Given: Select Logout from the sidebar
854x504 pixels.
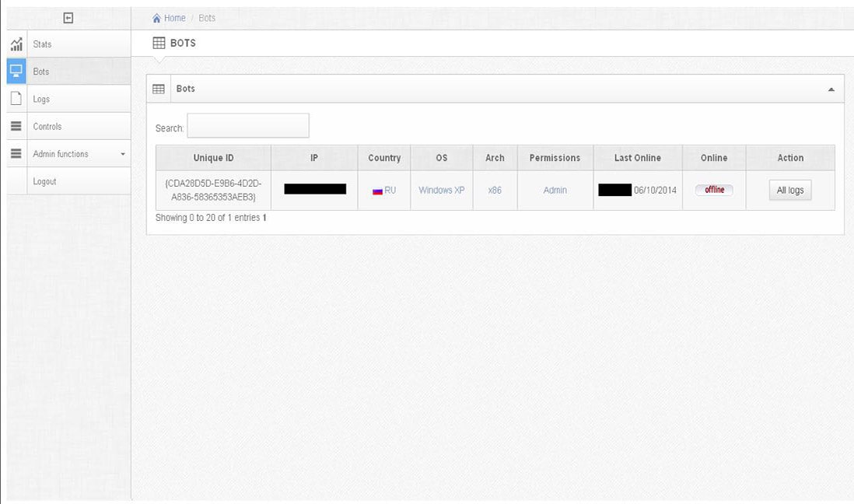Looking at the screenshot, I should pyautogui.click(x=44, y=180).
